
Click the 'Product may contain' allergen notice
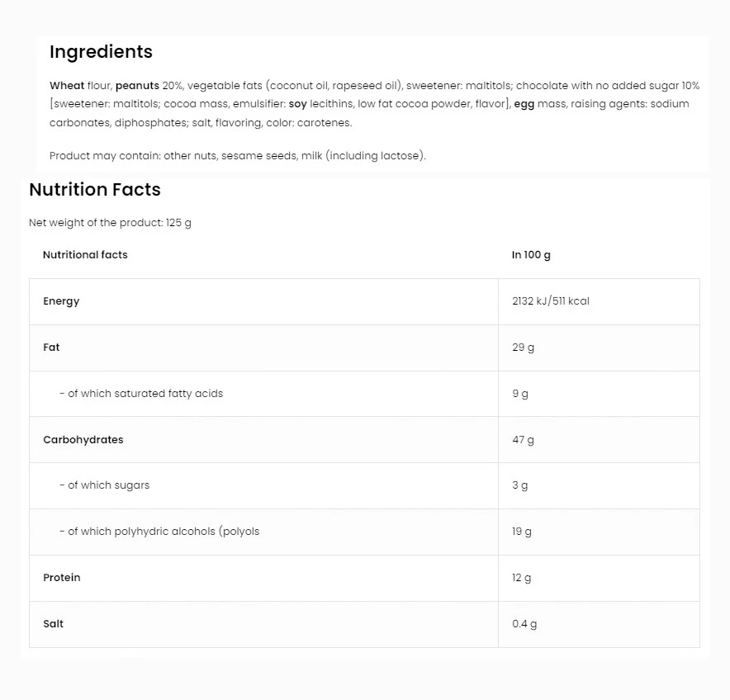click(237, 156)
